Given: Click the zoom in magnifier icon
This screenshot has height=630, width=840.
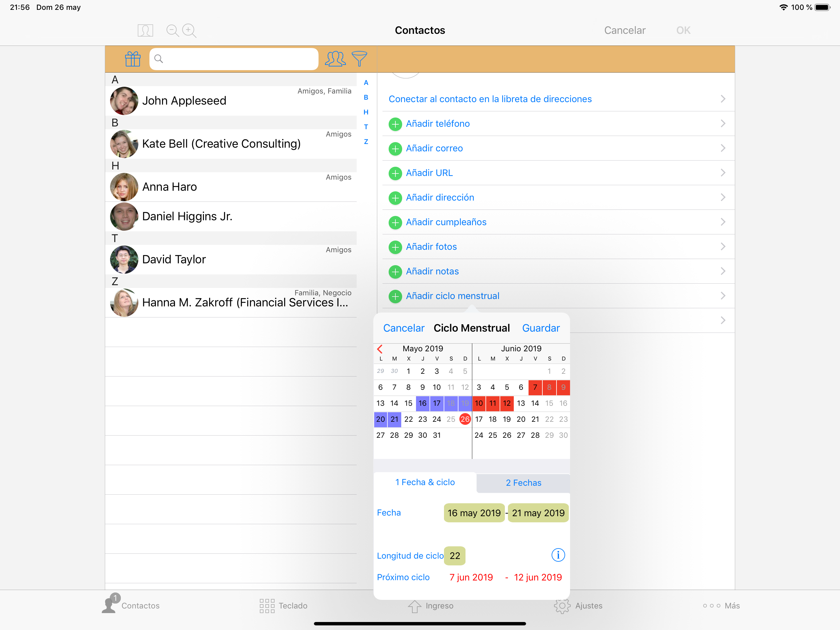Looking at the screenshot, I should (x=189, y=30).
